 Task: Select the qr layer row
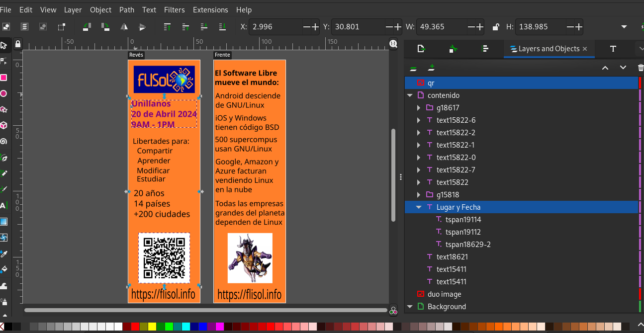point(521,83)
